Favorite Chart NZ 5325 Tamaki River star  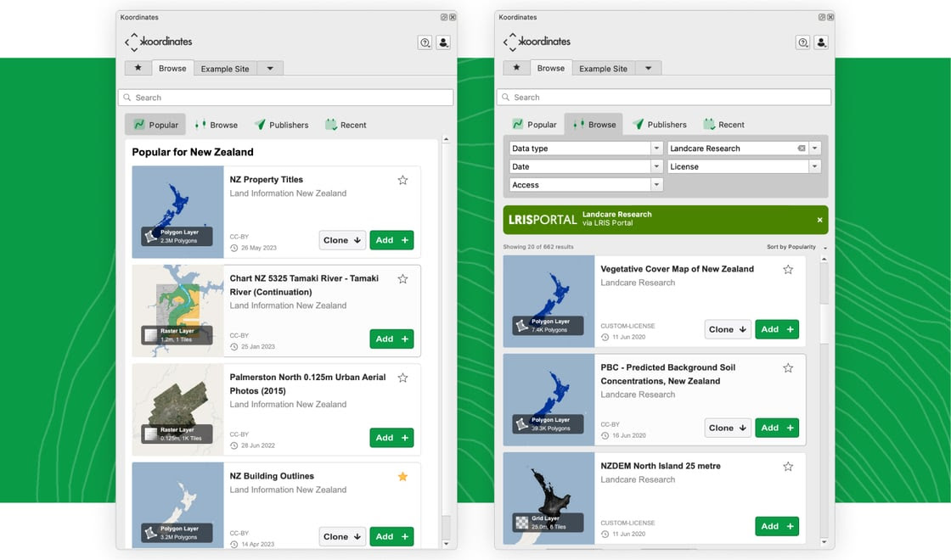402,279
